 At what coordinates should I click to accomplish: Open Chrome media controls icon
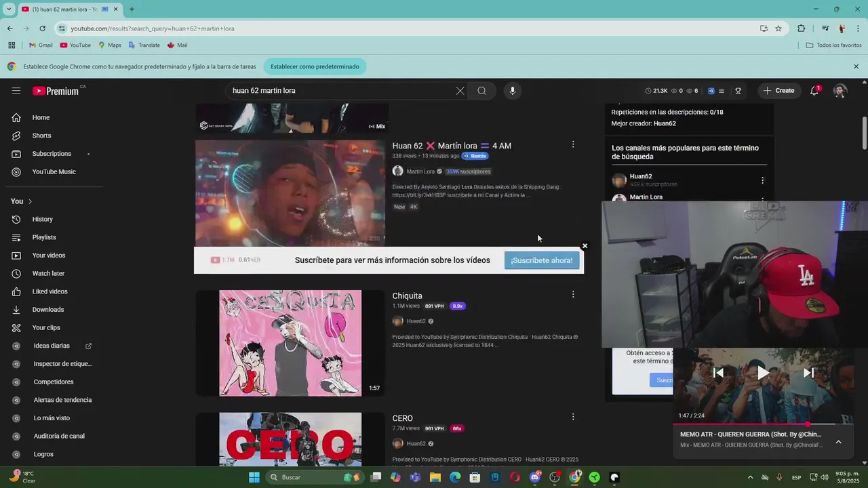pos(825,28)
